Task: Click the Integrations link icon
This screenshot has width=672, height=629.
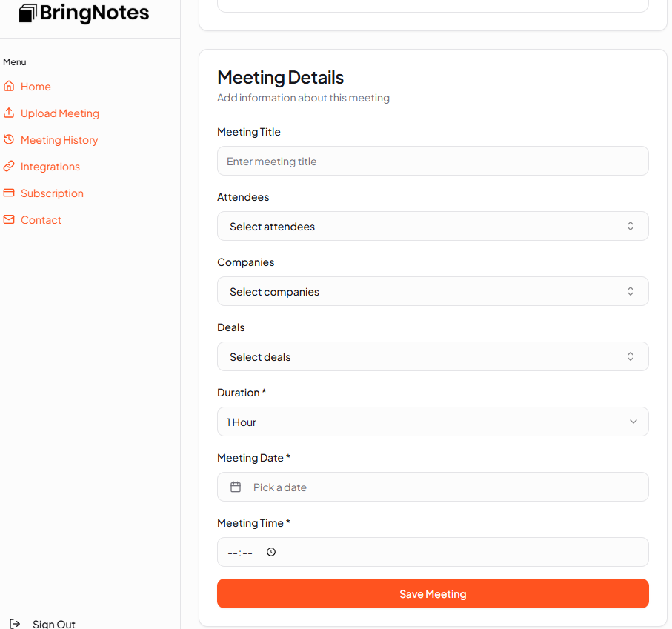Action: tap(10, 166)
